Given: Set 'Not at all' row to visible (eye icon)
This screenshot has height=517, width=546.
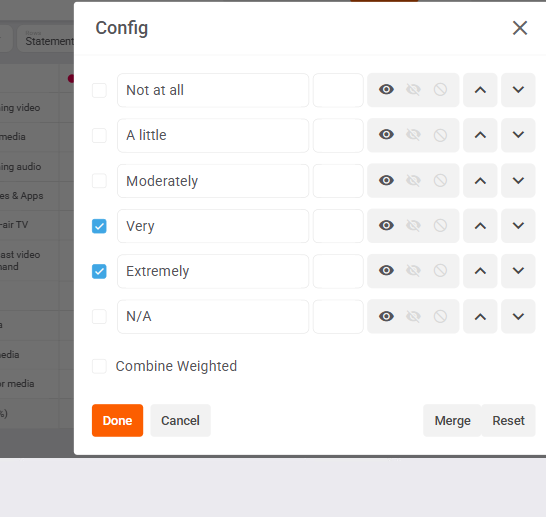Looking at the screenshot, I should 386,90.
